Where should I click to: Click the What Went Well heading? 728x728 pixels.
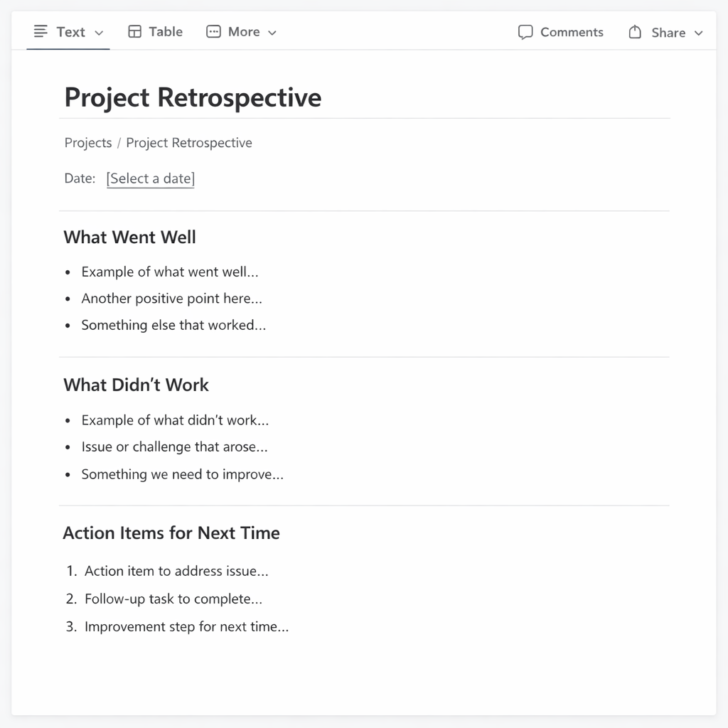(x=129, y=237)
